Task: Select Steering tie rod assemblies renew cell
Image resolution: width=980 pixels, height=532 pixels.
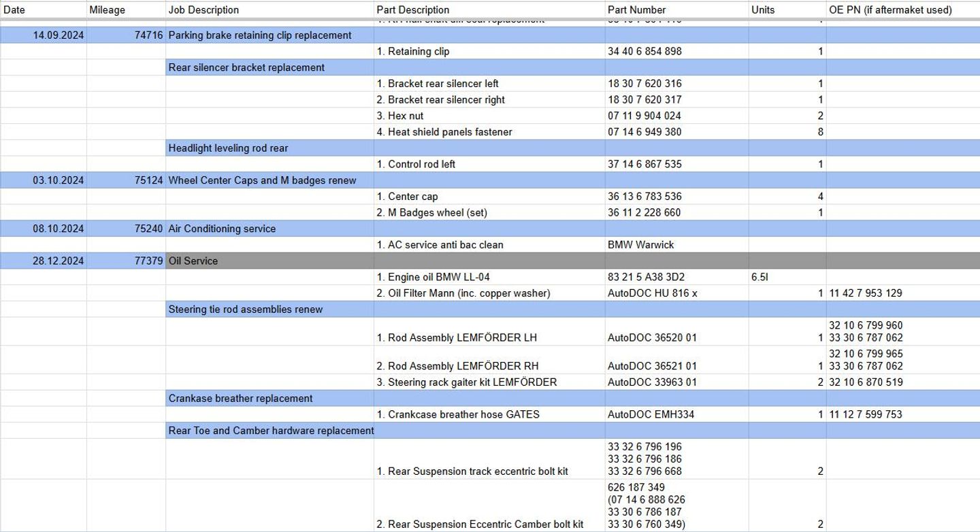Action: [245, 310]
